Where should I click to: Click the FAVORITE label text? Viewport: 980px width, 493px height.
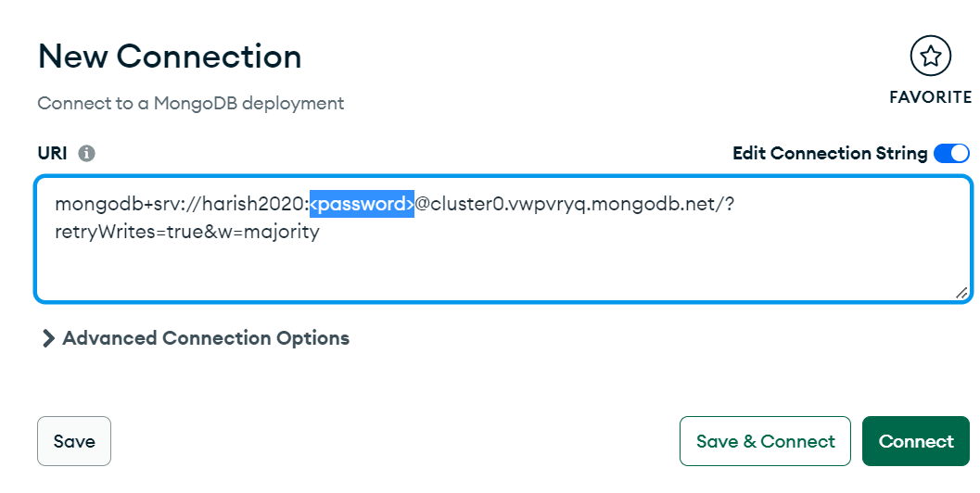click(930, 97)
